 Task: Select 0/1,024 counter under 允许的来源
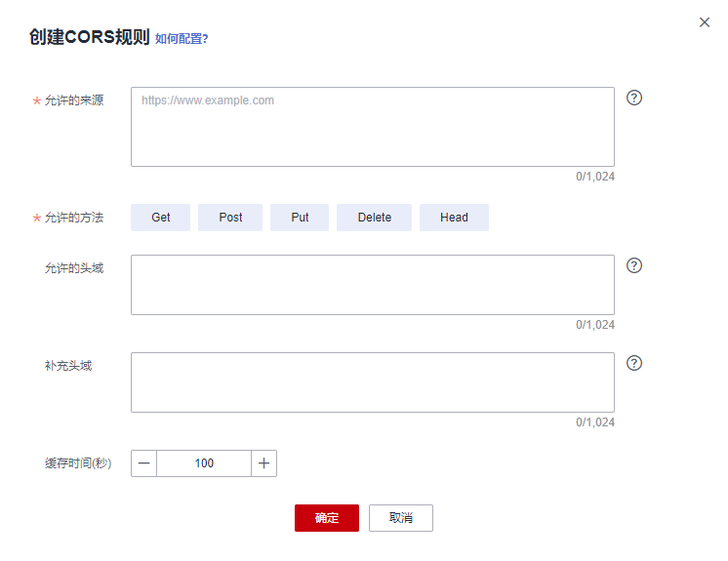click(595, 177)
